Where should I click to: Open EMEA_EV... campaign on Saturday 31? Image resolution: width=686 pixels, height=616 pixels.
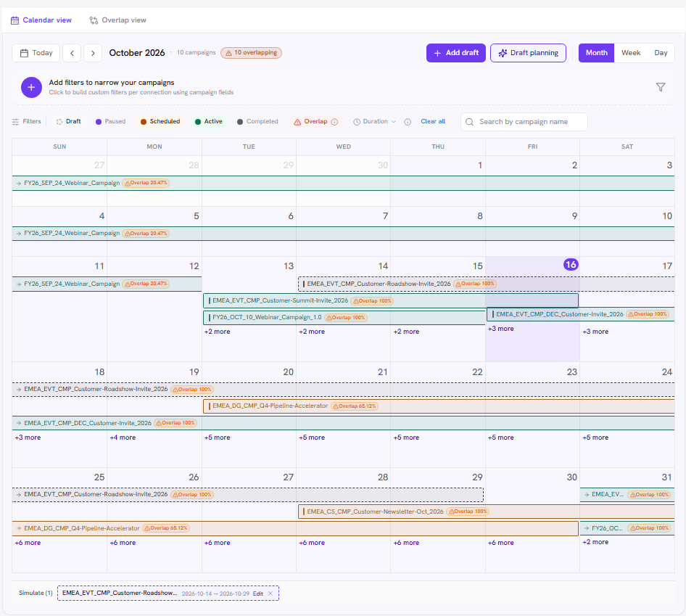627,495
